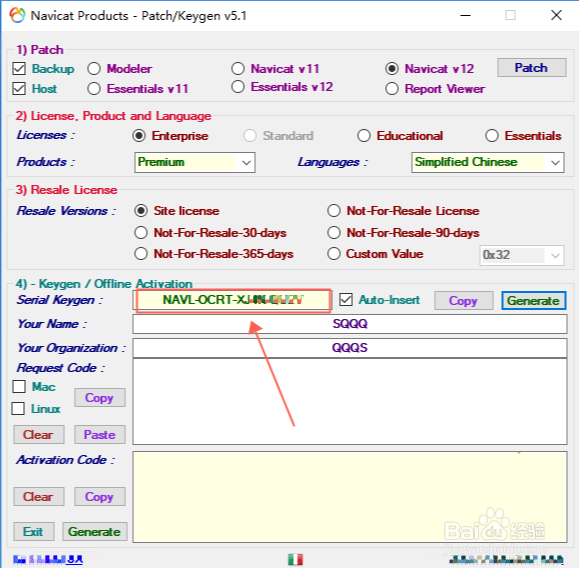
Task: Toggle the Auto-Insert checkbox
Action: 346,300
